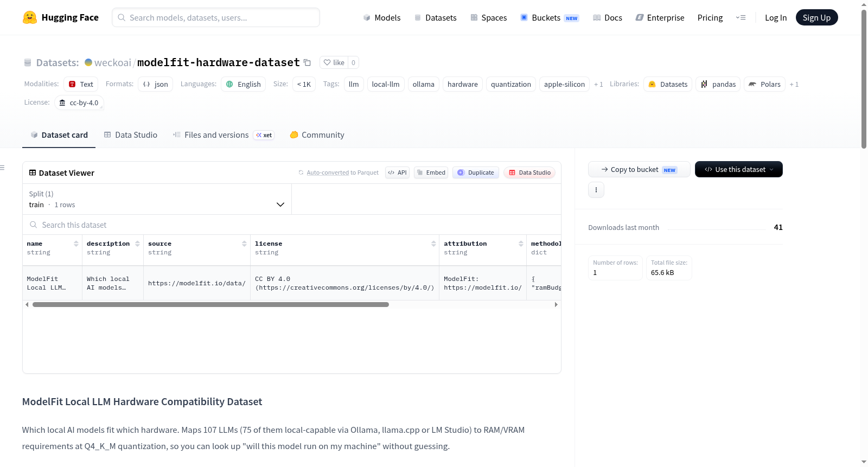Image resolution: width=868 pixels, height=467 pixels.
Task: Open the Buckets nav item
Action: (550, 17)
